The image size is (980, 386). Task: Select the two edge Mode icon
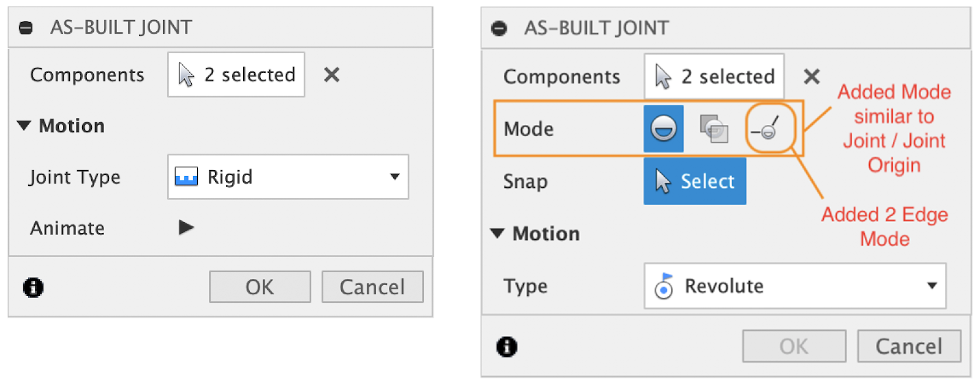tap(767, 128)
